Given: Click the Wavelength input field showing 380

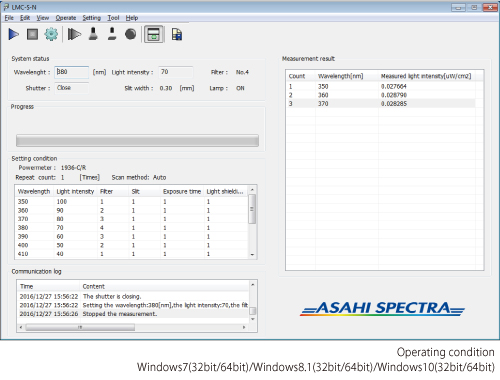Looking at the screenshot, I should coord(72,72).
